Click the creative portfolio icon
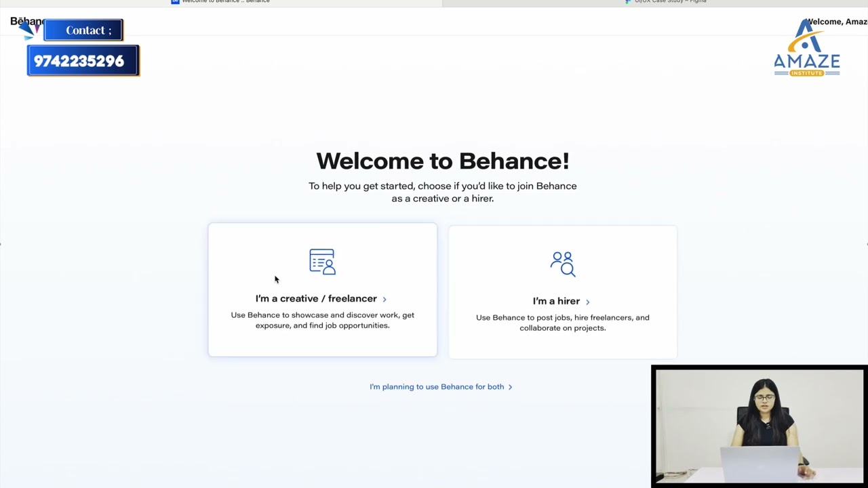This screenshot has height=488, width=868. [x=322, y=262]
